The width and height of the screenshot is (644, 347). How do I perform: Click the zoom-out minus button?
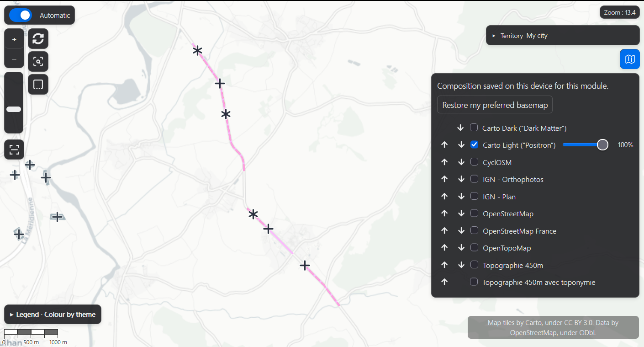[14, 59]
